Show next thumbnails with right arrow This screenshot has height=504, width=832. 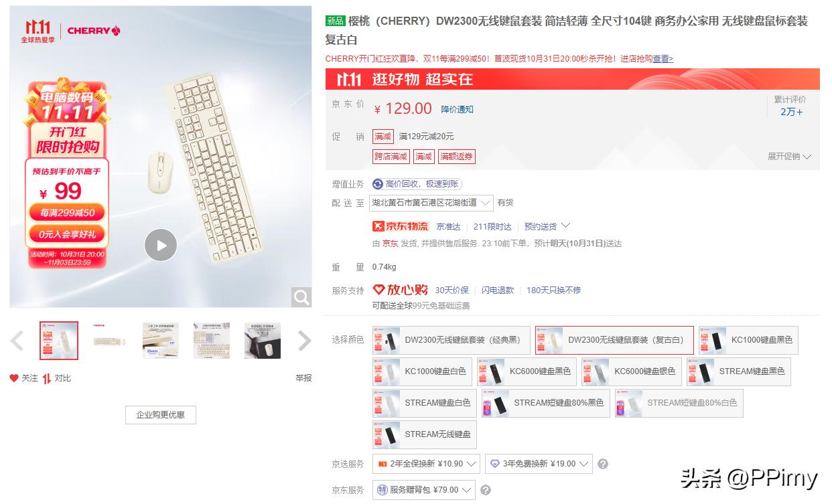pyautogui.click(x=304, y=341)
